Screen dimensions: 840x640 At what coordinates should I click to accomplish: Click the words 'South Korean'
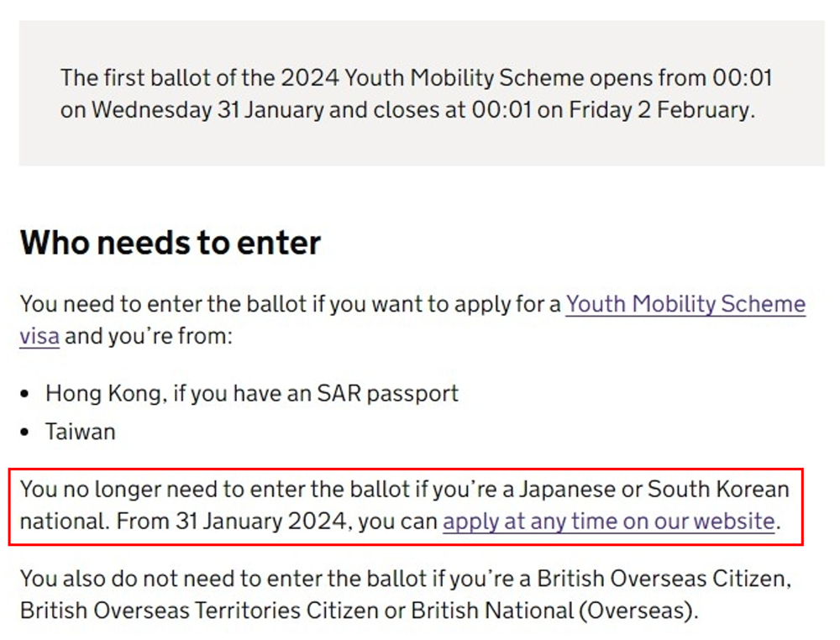point(718,489)
